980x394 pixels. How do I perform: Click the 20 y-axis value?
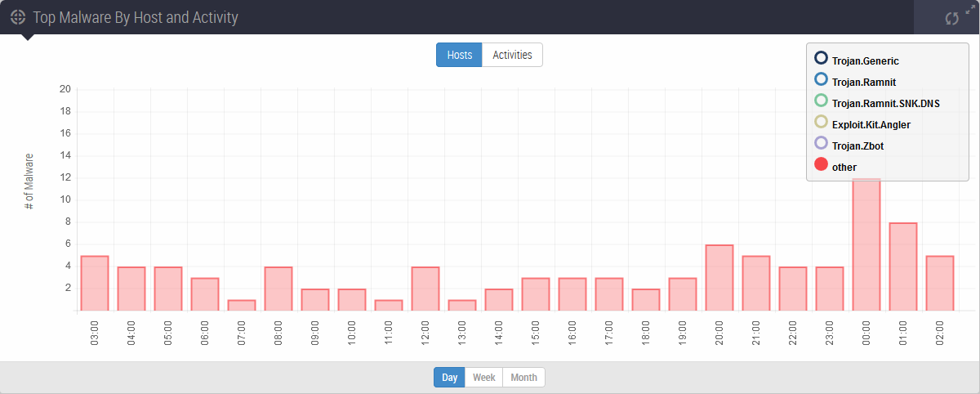[66, 89]
